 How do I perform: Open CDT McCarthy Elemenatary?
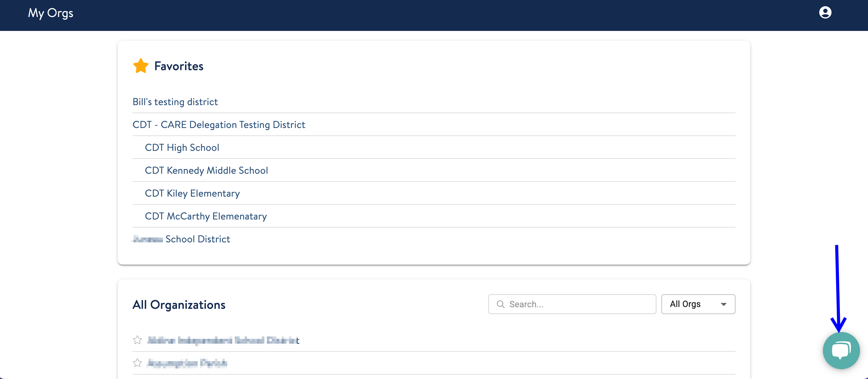pyautogui.click(x=205, y=216)
